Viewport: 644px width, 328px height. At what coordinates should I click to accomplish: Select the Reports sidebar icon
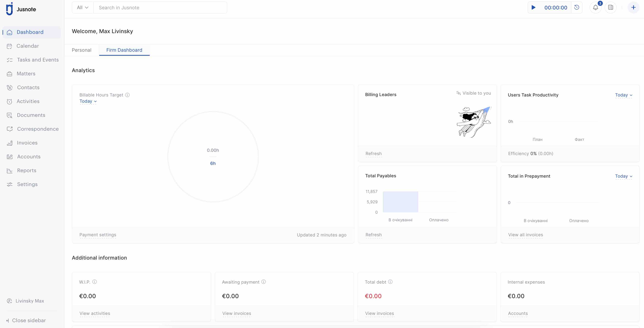pyautogui.click(x=10, y=170)
